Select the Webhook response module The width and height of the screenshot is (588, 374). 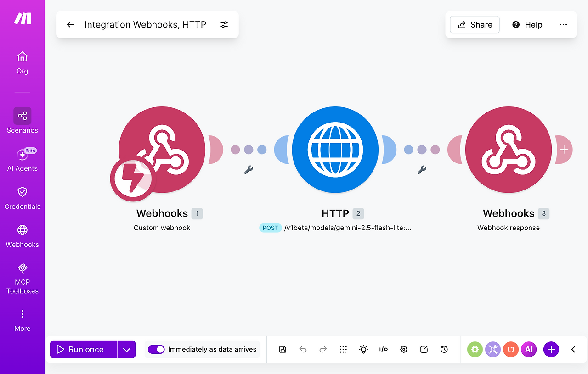click(x=509, y=150)
